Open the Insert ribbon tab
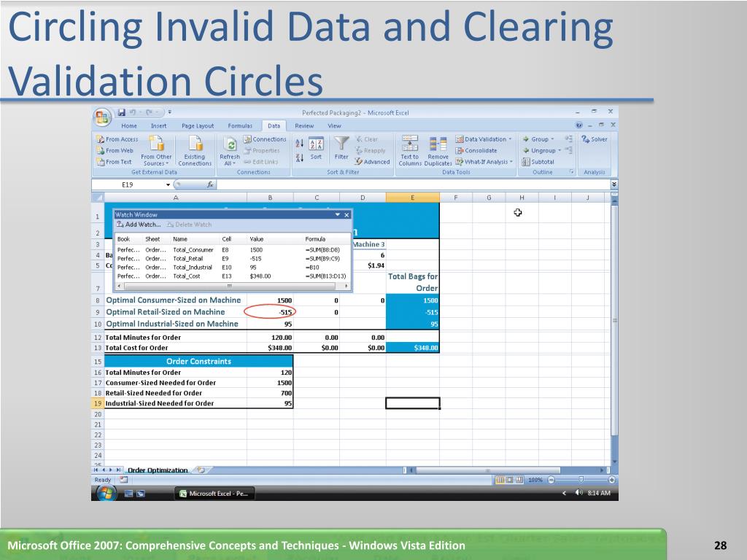The image size is (747, 560). (x=158, y=125)
